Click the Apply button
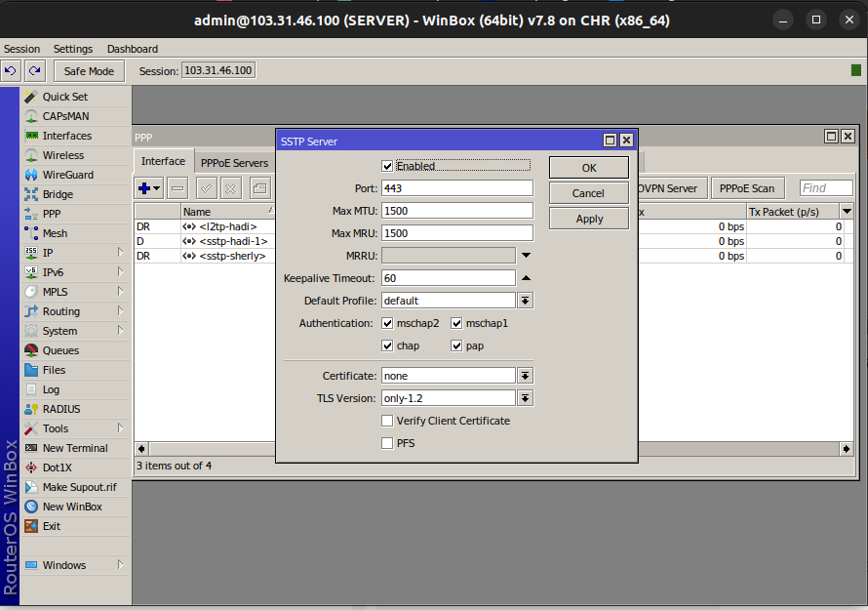Image resolution: width=868 pixels, height=610 pixels. coord(589,219)
